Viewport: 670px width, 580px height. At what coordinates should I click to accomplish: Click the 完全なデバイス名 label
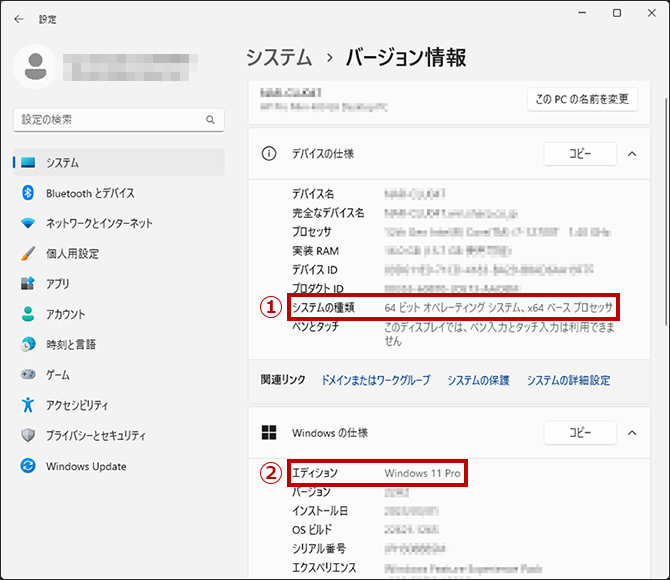pos(328,213)
